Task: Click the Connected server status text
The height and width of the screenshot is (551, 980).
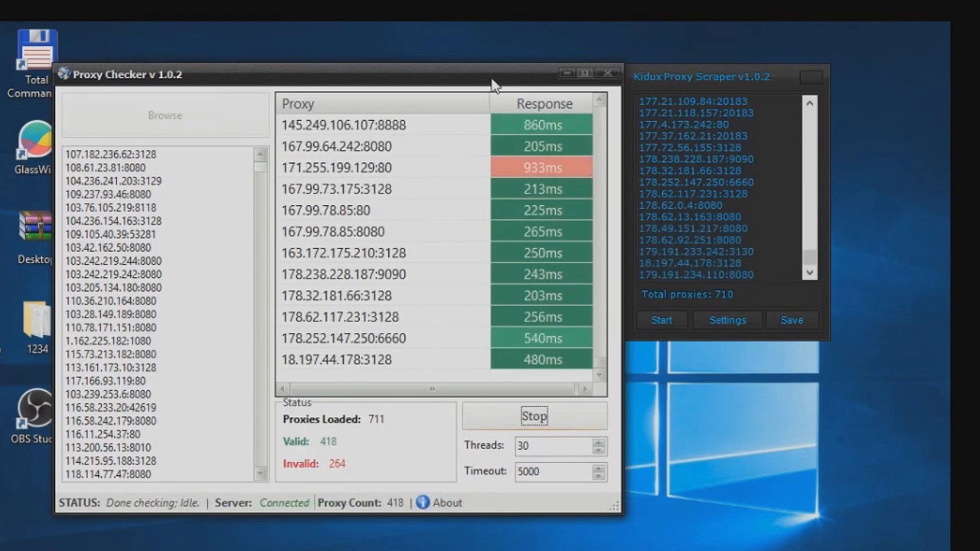Action: [284, 503]
